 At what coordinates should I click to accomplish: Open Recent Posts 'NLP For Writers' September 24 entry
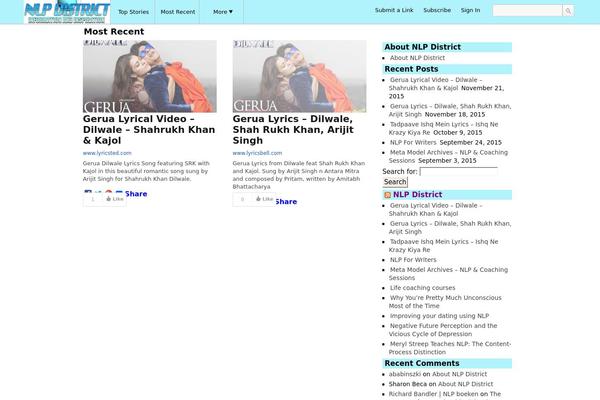pos(413,142)
